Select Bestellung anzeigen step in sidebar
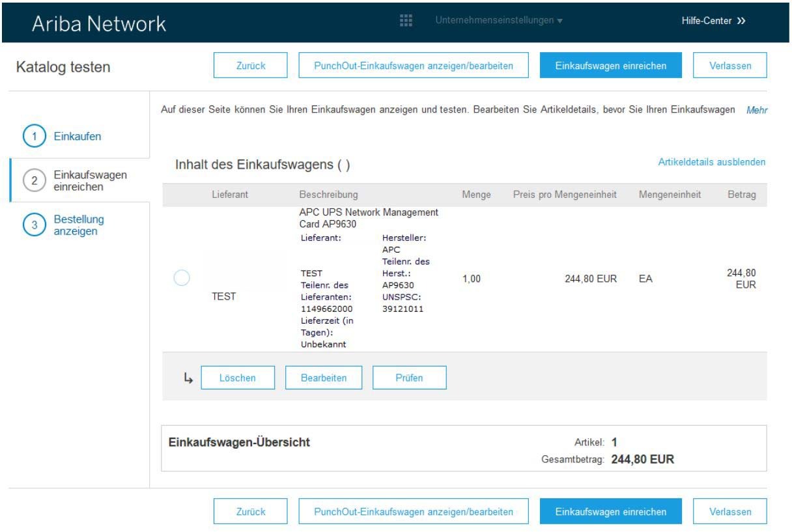The width and height of the screenshot is (792, 532). [79, 225]
